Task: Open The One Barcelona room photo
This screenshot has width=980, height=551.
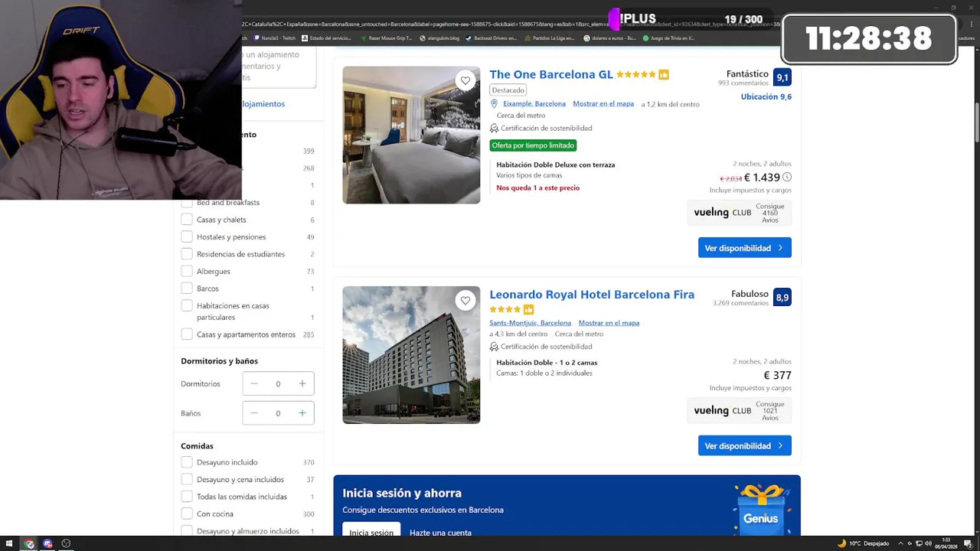Action: (x=411, y=135)
